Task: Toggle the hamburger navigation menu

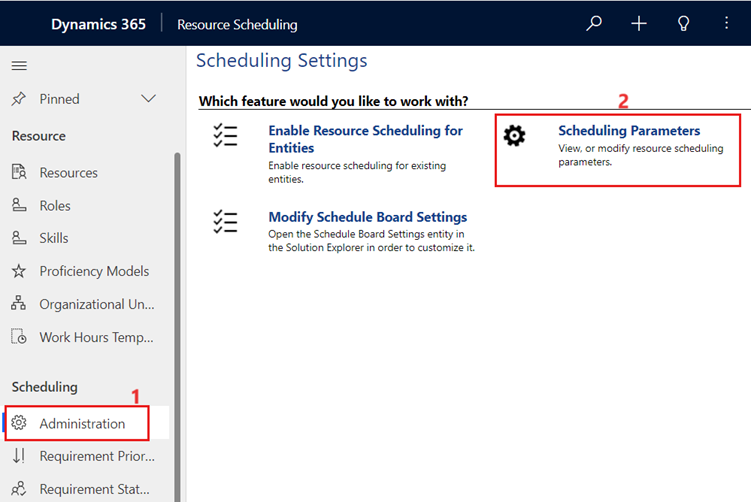Action: (19, 65)
